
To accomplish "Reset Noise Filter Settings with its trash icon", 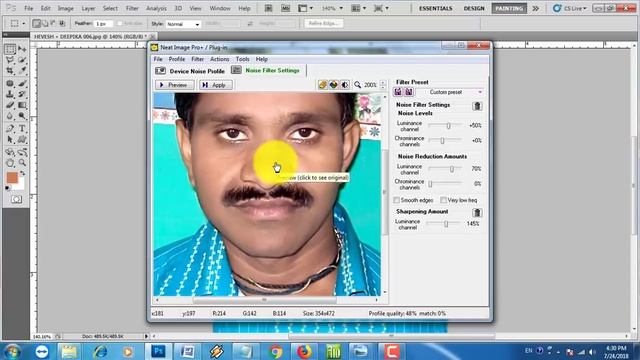I will pyautogui.click(x=477, y=106).
